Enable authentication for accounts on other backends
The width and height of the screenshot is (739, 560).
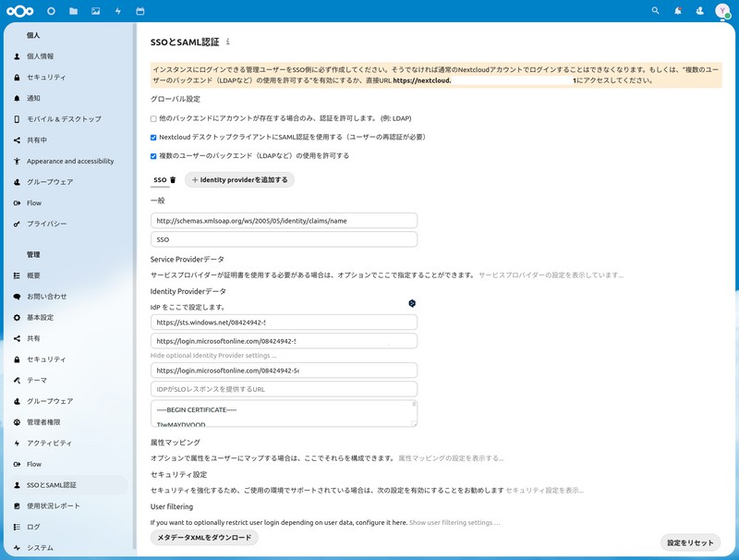pos(153,119)
